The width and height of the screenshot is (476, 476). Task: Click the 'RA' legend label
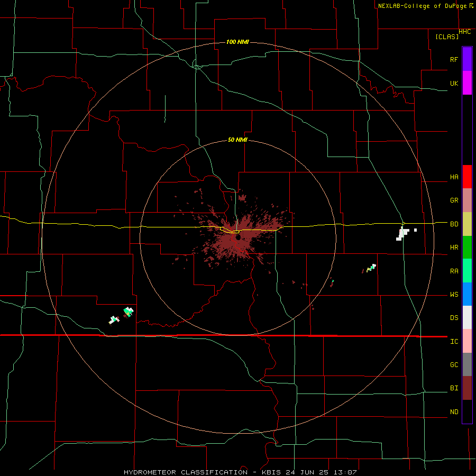pos(454,271)
